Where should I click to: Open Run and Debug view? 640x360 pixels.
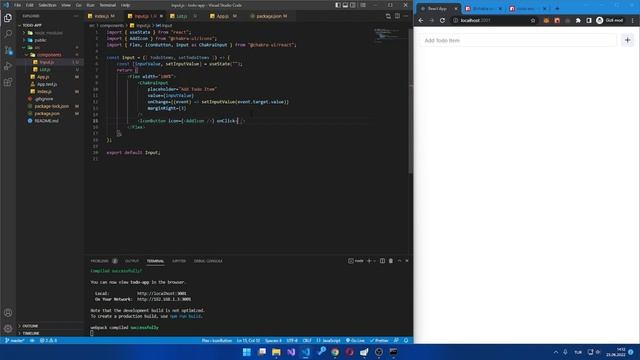pyautogui.click(x=8, y=66)
